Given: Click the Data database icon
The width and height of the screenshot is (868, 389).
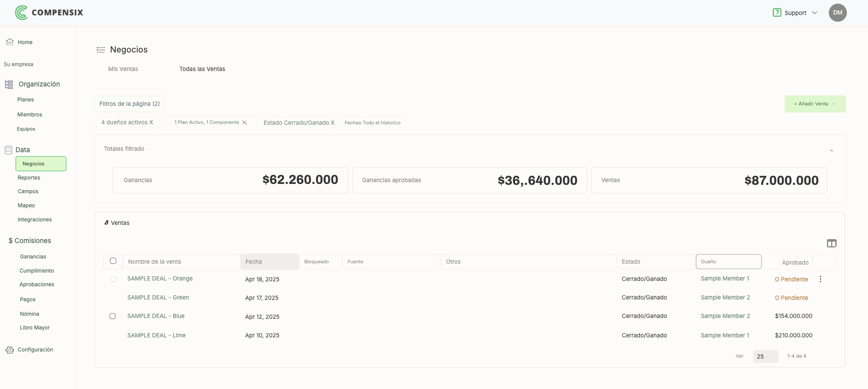Looking at the screenshot, I should point(8,150).
